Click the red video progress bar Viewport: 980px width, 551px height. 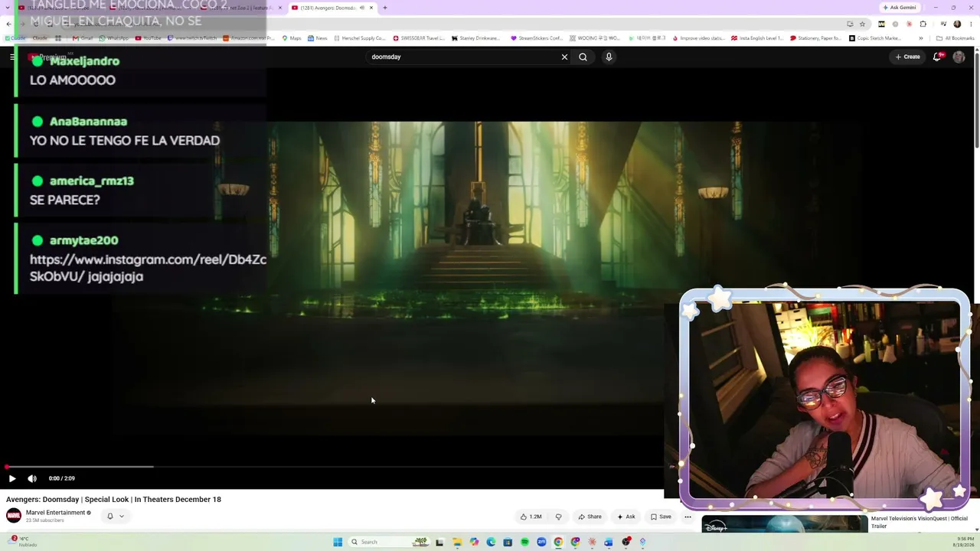[334, 467]
